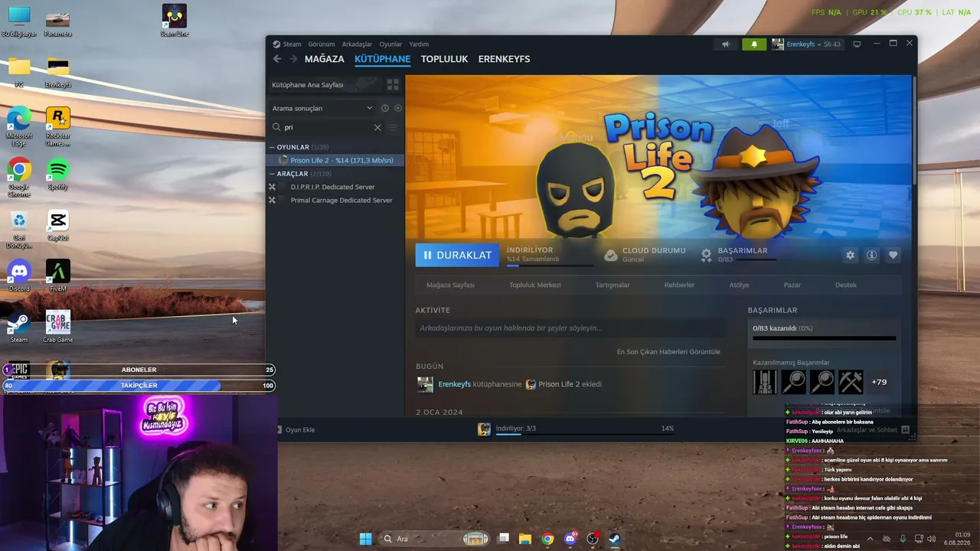Open Crab Game desktop shortcut
Image resolution: width=980 pixels, height=551 pixels.
(x=58, y=327)
